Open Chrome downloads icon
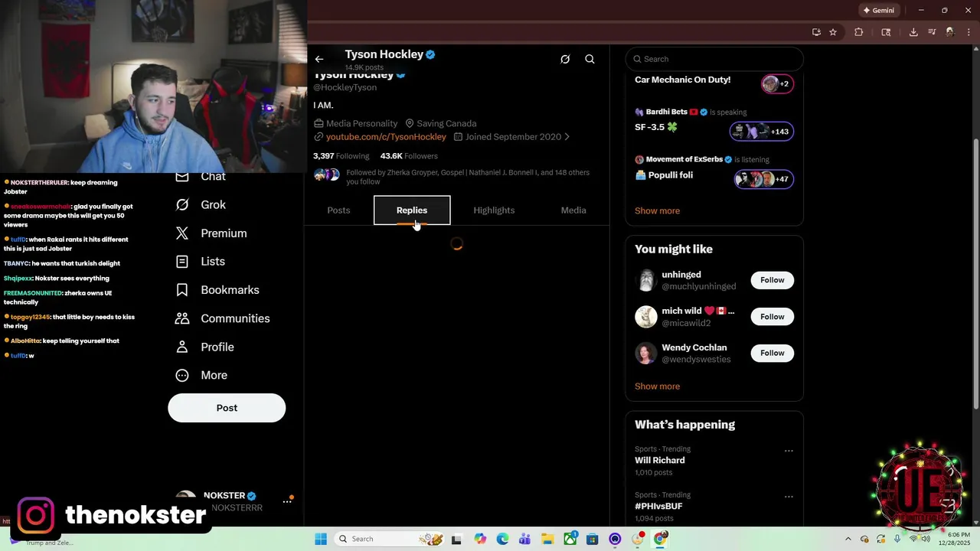The width and height of the screenshot is (980, 551). coord(913,32)
